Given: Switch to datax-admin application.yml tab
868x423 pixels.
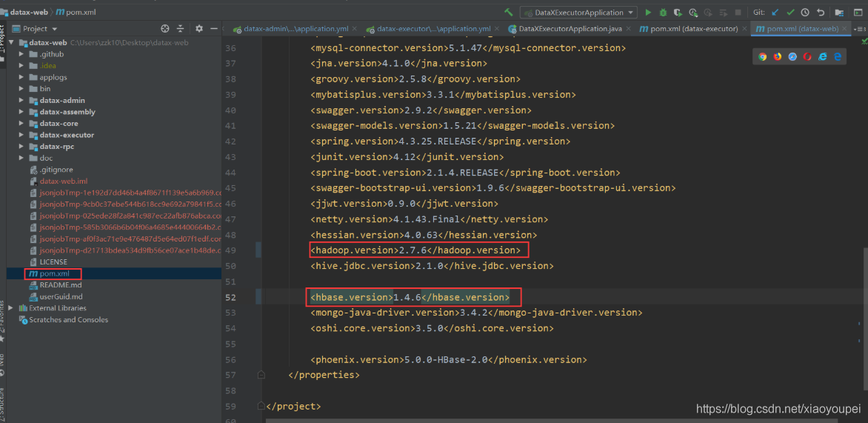Looking at the screenshot, I should (x=297, y=29).
